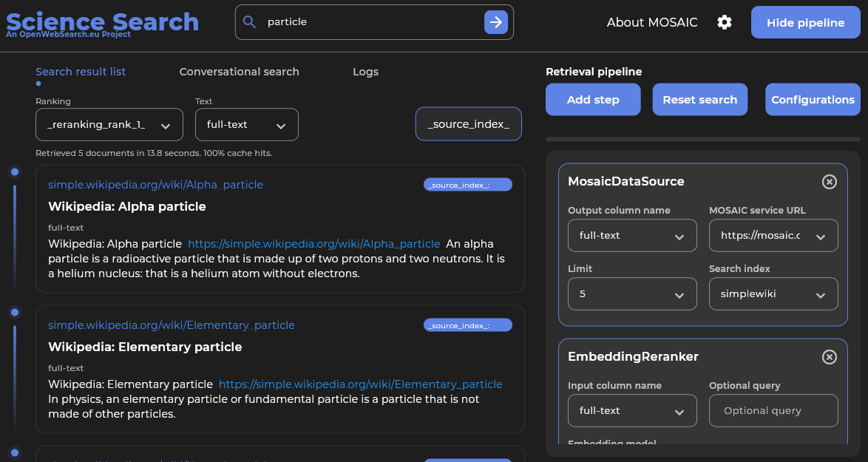The width and height of the screenshot is (868, 462).
Task: Open Search index dropdown simplewiki
Action: click(773, 293)
